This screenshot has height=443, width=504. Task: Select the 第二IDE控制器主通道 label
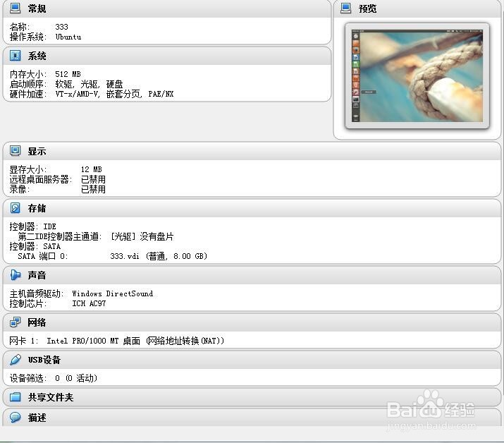[60, 236]
